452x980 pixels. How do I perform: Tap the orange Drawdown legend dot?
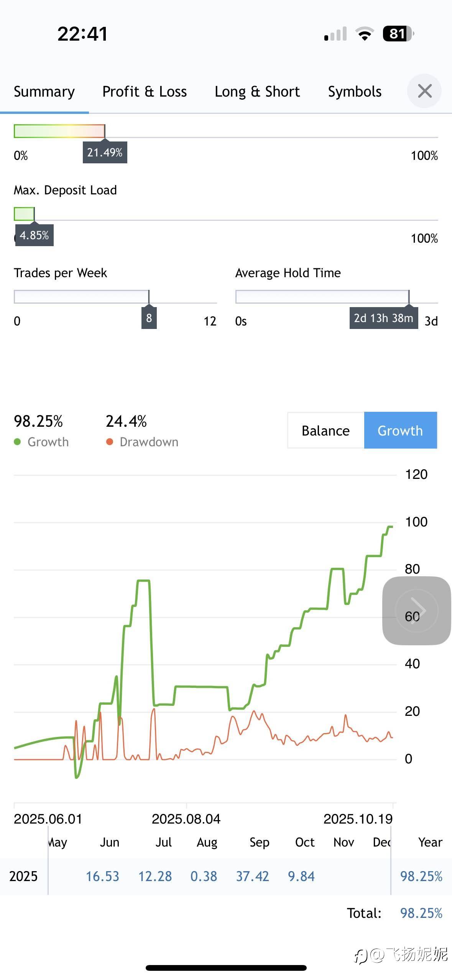[x=110, y=442]
